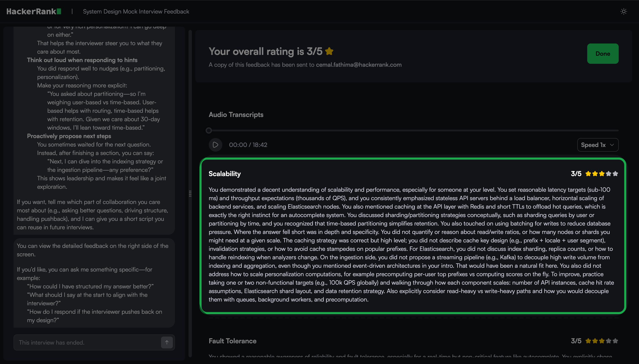
Task: Click the Audio Transcripts heading
Action: [236, 114]
